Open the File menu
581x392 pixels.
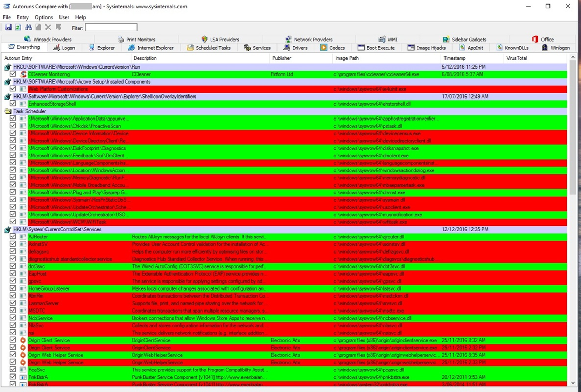[x=7, y=17]
